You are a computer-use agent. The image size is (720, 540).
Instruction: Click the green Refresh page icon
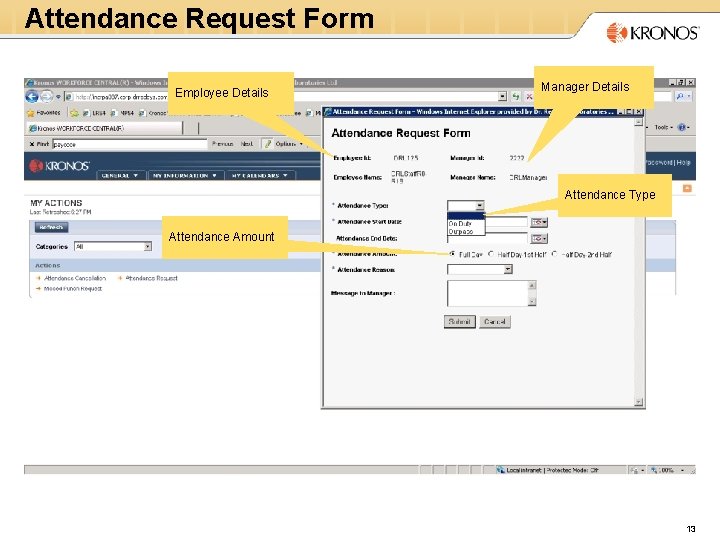click(x=516, y=96)
